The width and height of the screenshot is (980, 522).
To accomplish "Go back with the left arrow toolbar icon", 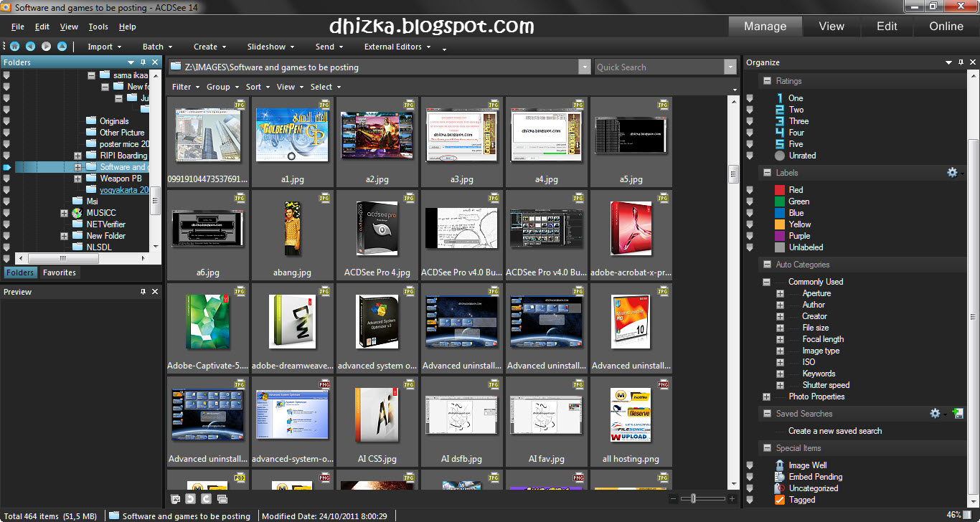I will pos(30,47).
